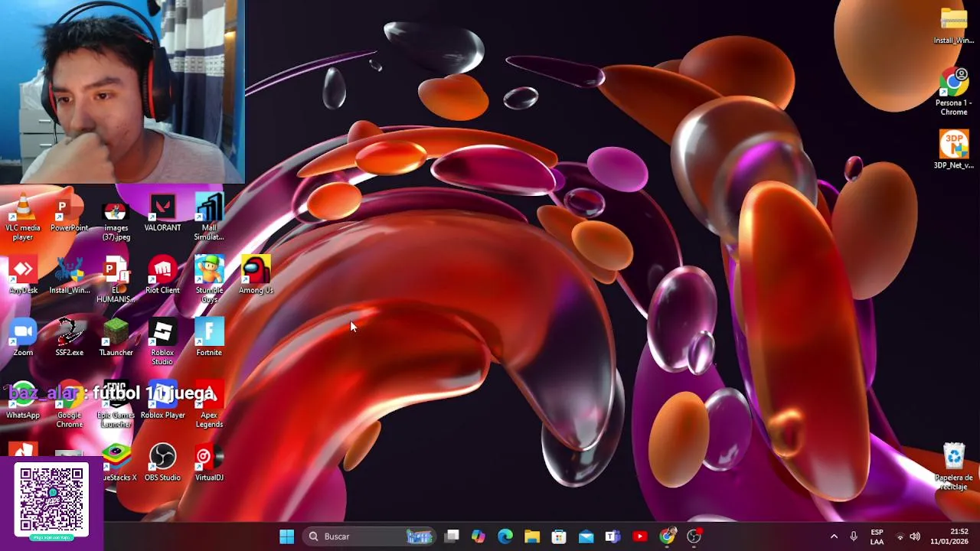Click the microphone icon in system tray

click(854, 536)
